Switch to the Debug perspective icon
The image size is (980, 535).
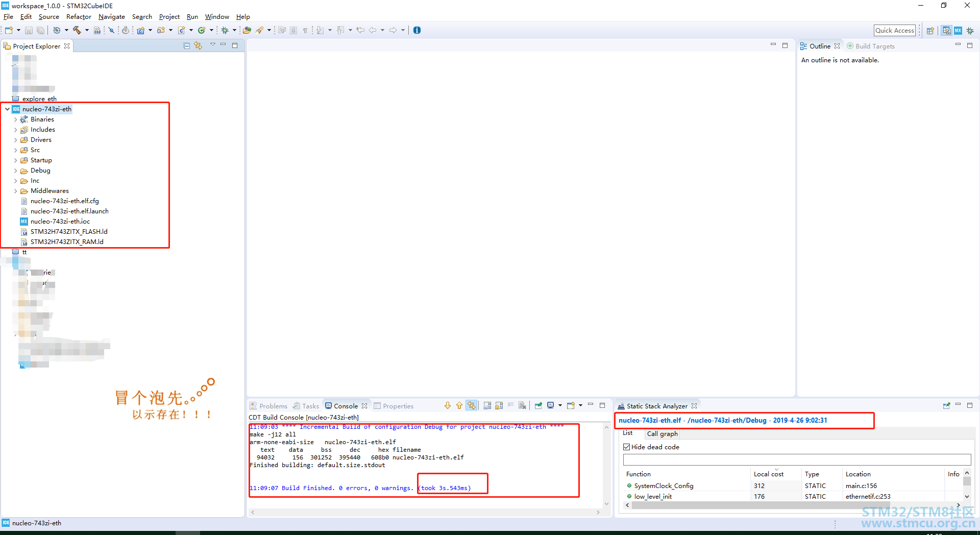coord(970,31)
